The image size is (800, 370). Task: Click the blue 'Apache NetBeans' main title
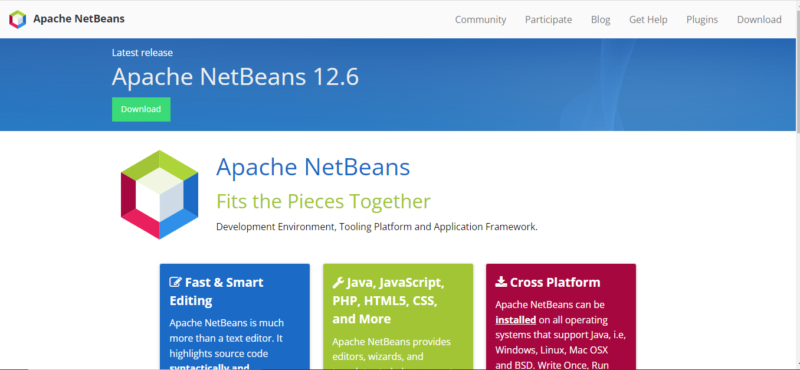pos(313,167)
